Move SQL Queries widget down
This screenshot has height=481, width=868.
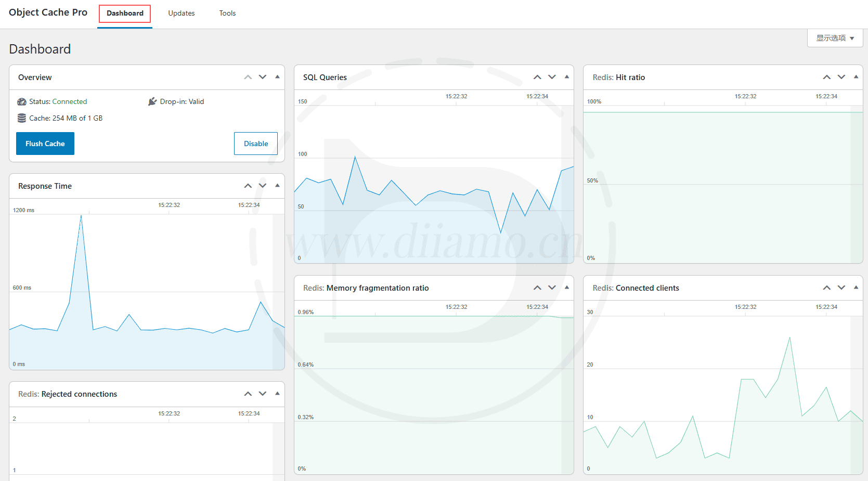(552, 77)
